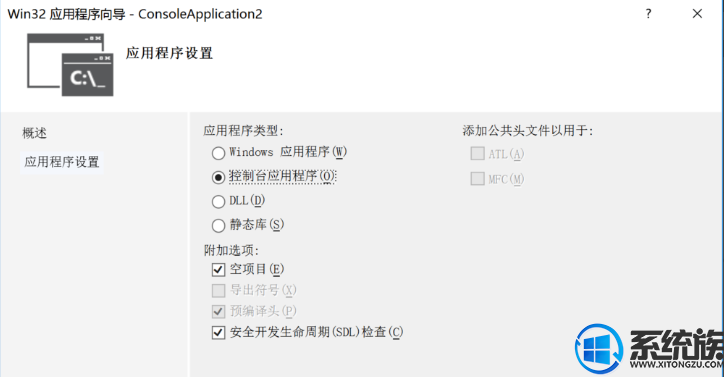The image size is (724, 377).
Task: Toggle the 空项目 checkbox
Action: click(x=218, y=269)
